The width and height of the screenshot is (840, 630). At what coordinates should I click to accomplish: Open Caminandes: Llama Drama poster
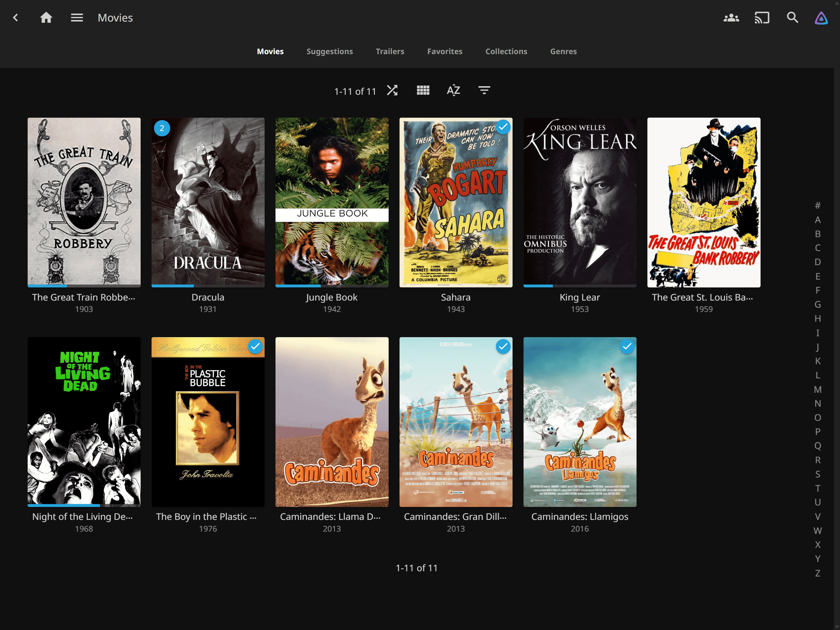[332, 422]
